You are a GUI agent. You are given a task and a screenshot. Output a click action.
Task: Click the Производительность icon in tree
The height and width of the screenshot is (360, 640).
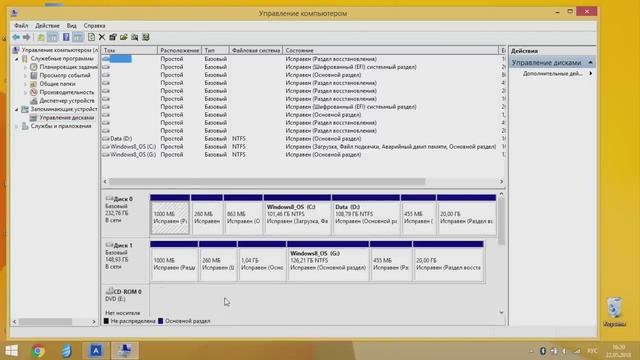click(34, 92)
